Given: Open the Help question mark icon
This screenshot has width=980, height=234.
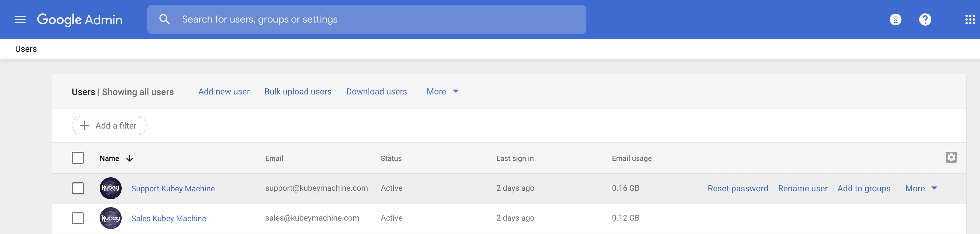Looking at the screenshot, I should pyautogui.click(x=925, y=19).
